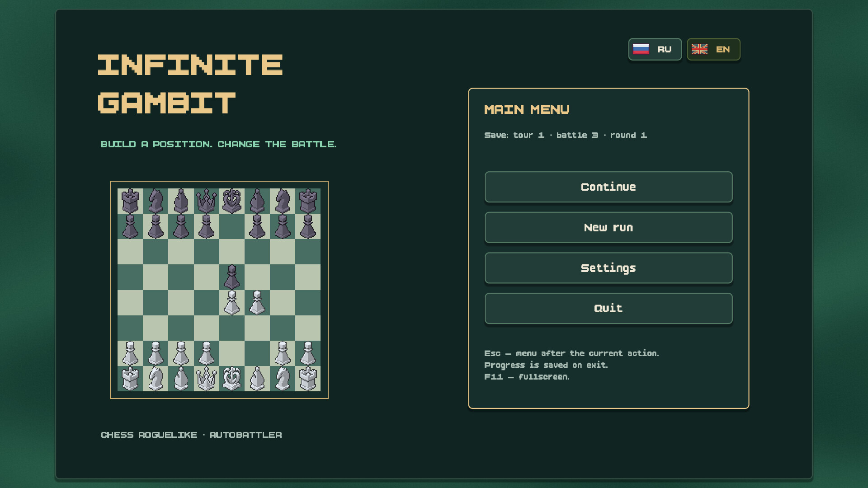
Task: Click the UK flag icon
Action: point(699,49)
